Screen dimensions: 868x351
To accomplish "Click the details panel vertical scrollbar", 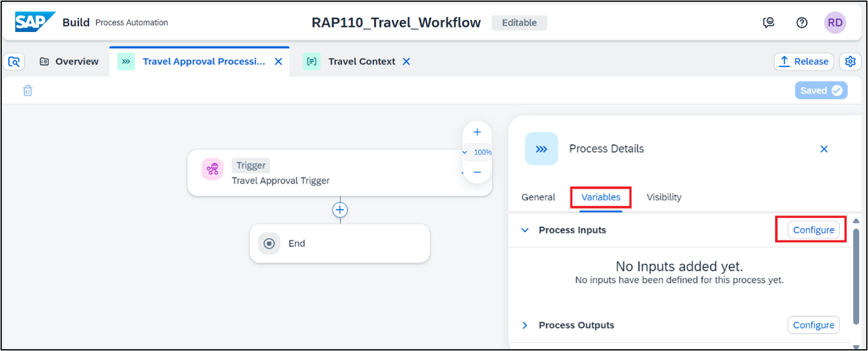I will (x=855, y=276).
